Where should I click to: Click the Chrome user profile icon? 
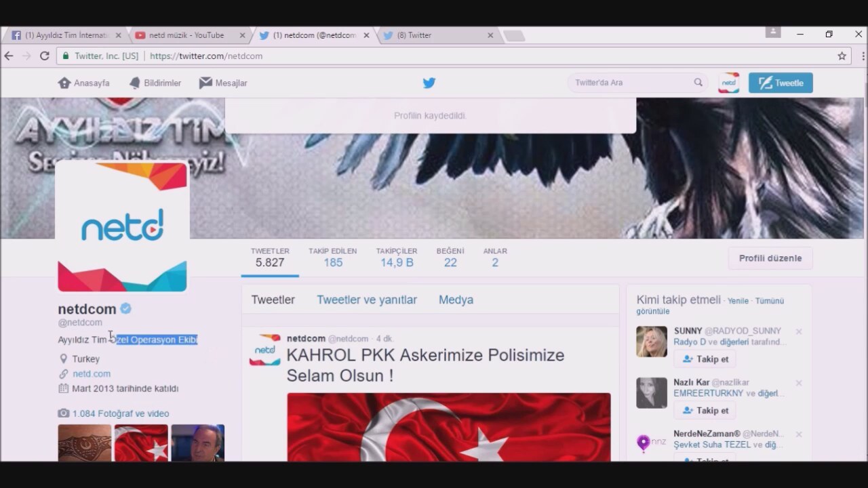click(773, 33)
